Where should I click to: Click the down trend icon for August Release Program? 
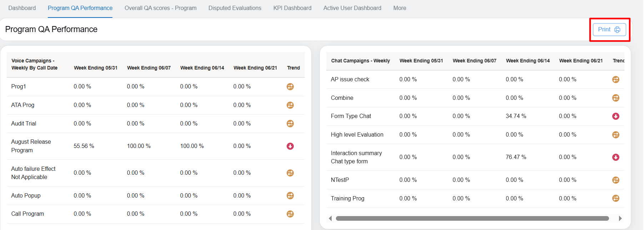pyautogui.click(x=290, y=146)
